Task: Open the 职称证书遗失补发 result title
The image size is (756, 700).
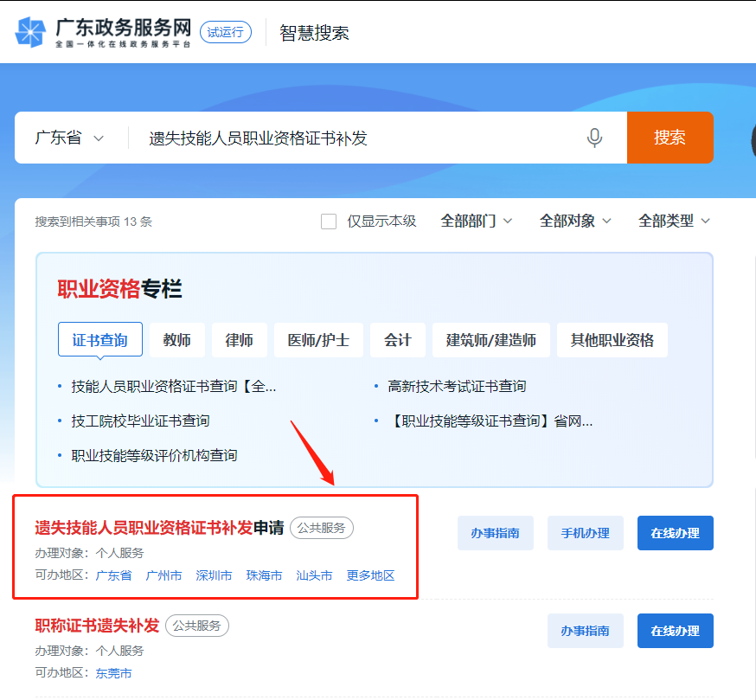Action: [x=97, y=626]
